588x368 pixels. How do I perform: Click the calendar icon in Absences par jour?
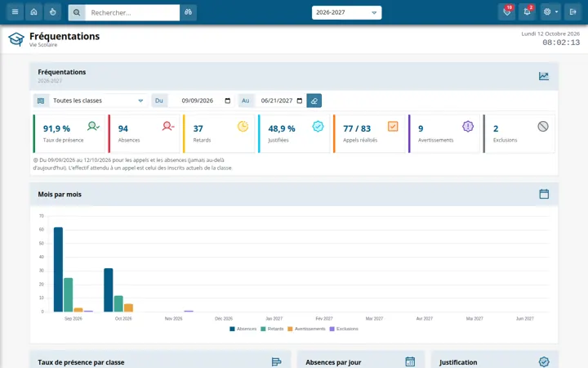(x=410, y=362)
